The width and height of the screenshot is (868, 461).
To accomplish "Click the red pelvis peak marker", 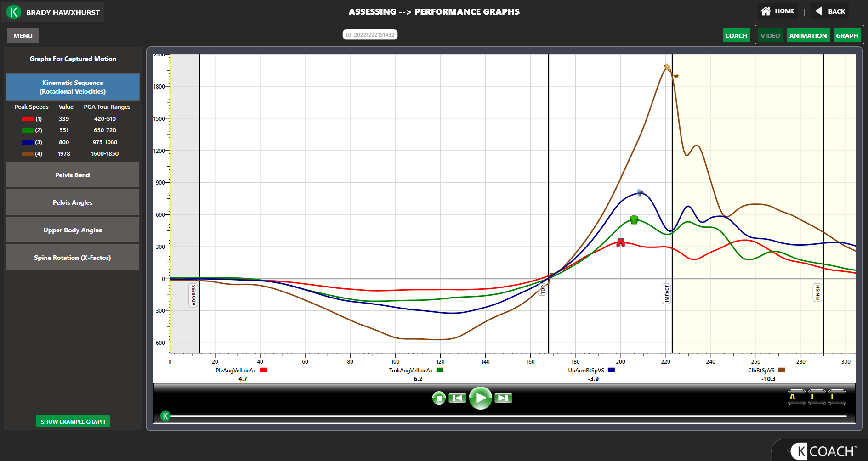I will point(620,242).
